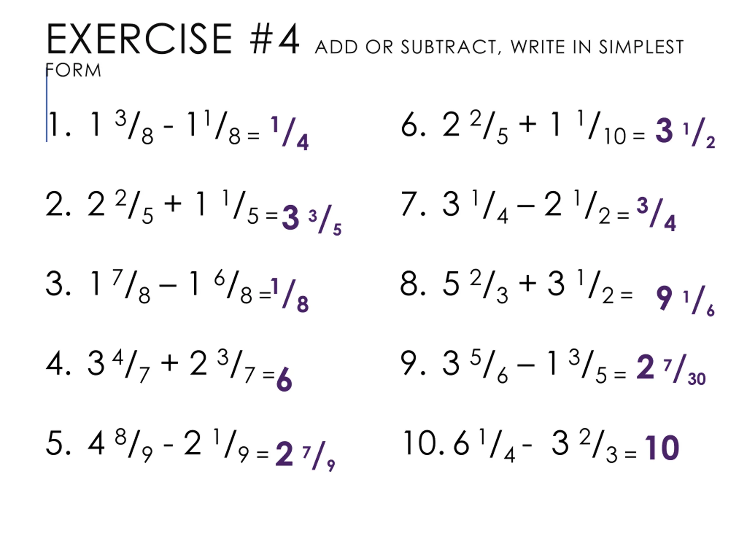This screenshot has width=747, height=560.
Task: Select the subtitle ADD OR SUBTRACT text
Action: click(406, 47)
